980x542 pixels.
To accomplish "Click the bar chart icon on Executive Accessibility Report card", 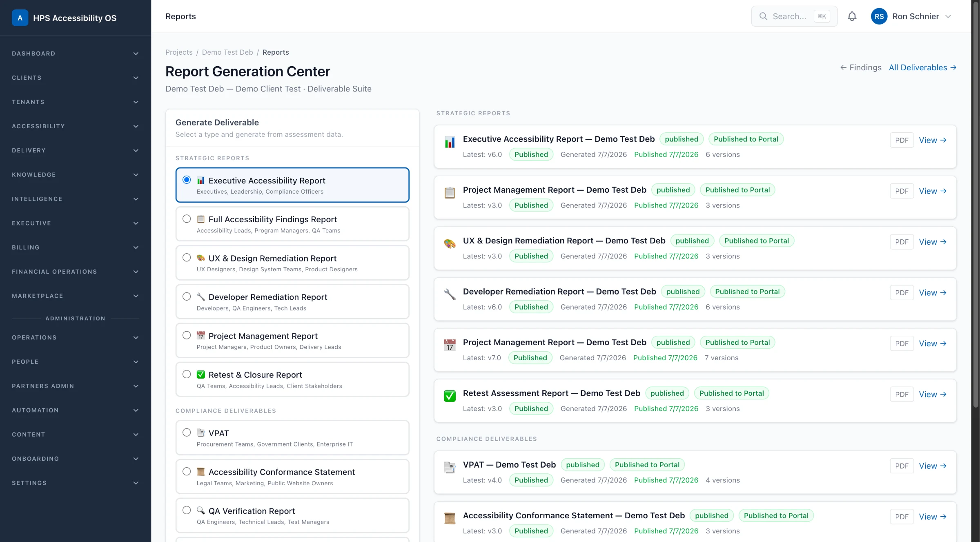I will click(450, 142).
